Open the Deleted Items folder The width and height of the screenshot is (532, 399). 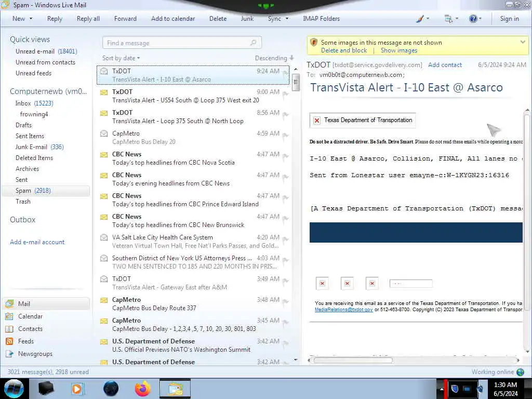[34, 158]
